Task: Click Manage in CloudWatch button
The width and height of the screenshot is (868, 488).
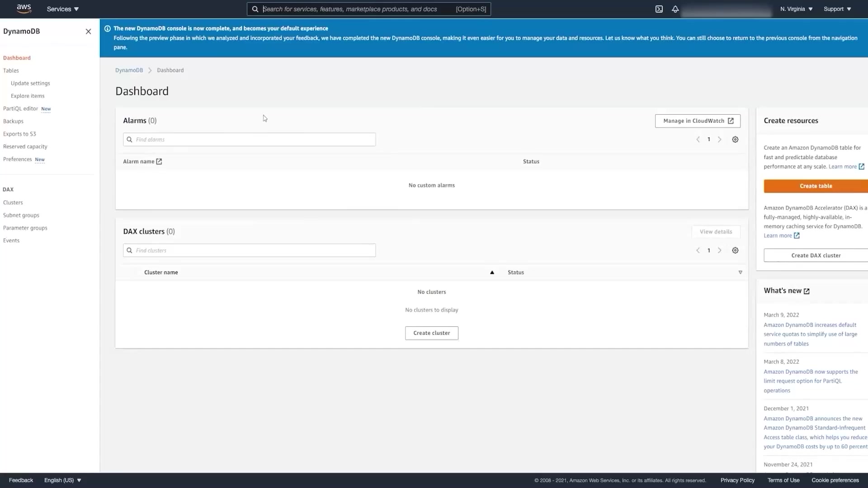Action: pyautogui.click(x=698, y=121)
